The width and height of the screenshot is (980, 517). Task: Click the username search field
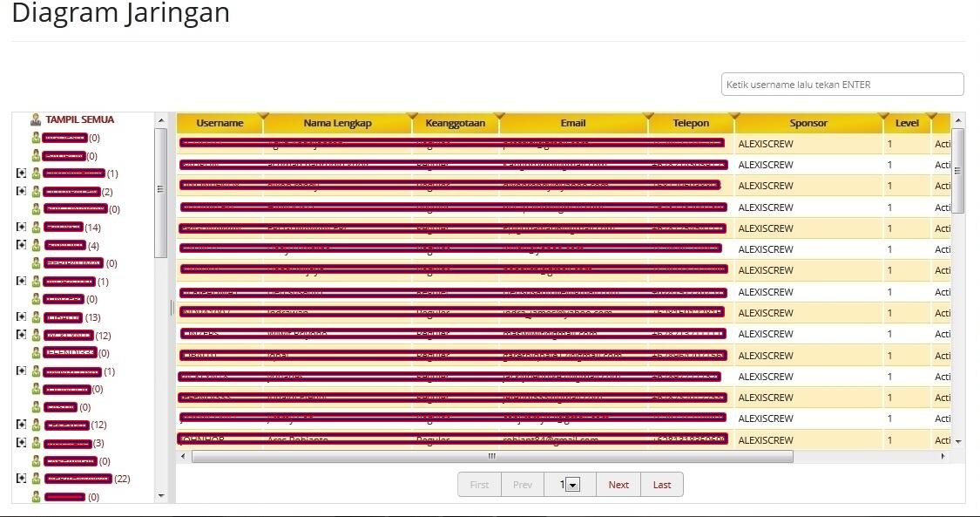(842, 85)
